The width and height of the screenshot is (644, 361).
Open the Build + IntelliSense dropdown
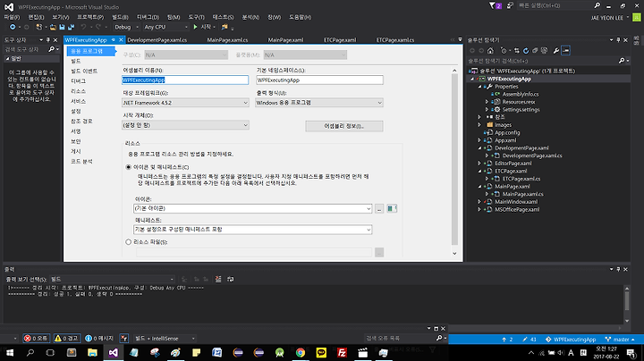tap(165, 339)
